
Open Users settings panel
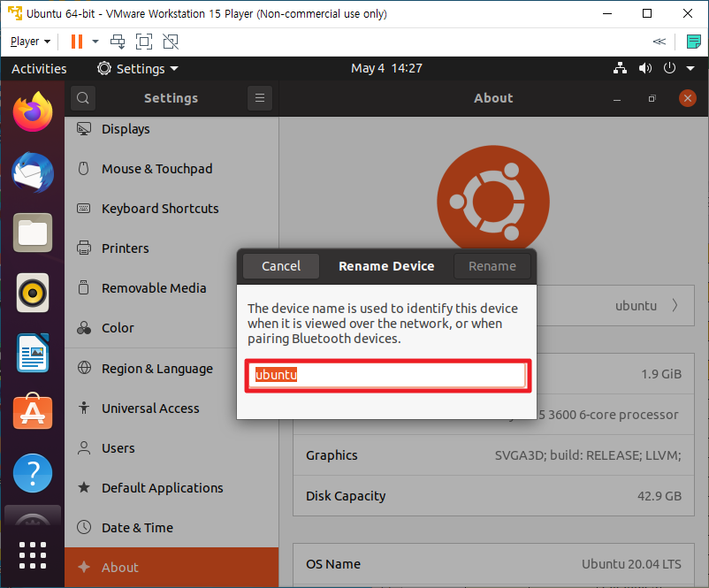pyautogui.click(x=172, y=448)
